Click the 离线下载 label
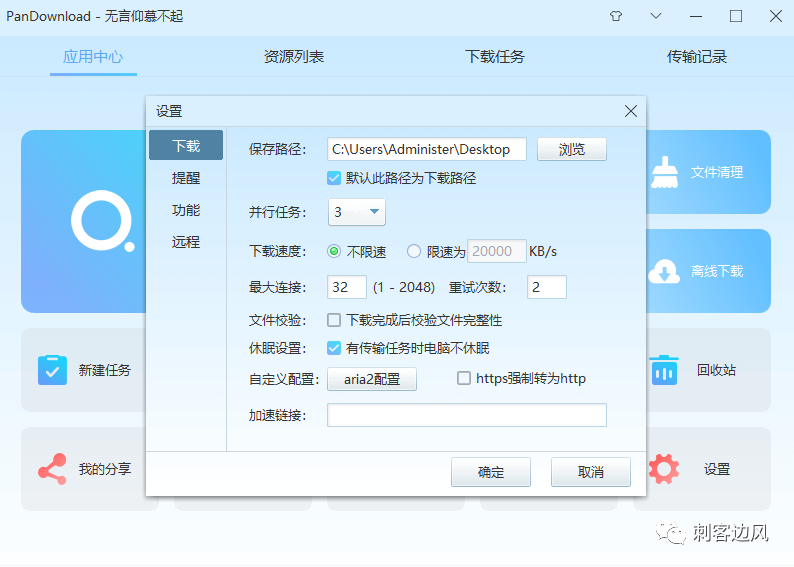Screen dimensions: 794x567 (x=717, y=271)
